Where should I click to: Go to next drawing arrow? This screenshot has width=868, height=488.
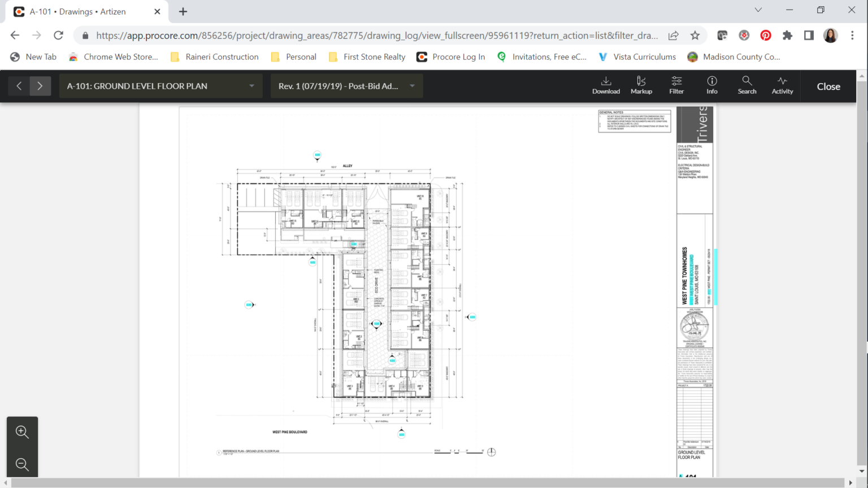click(40, 86)
